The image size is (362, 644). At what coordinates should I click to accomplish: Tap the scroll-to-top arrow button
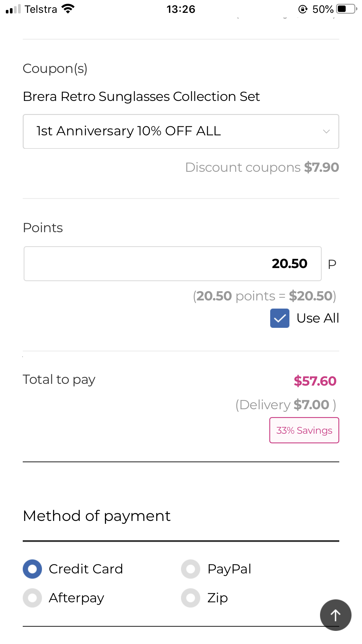[x=335, y=615]
